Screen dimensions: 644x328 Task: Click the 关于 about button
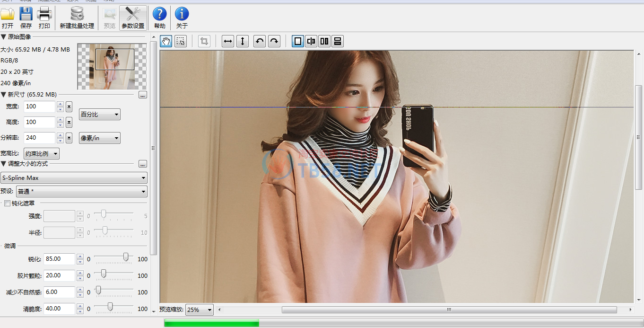pos(182,18)
